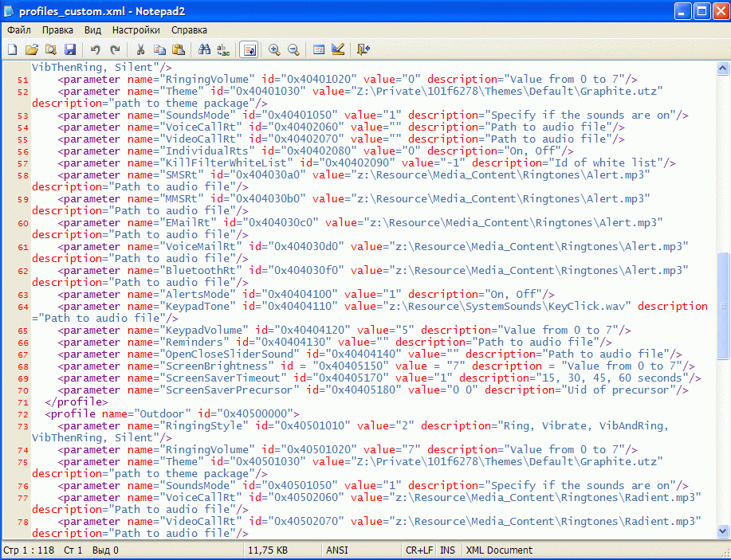Viewport: 731px width, 560px height.
Task: Zoom out with the magnifier minus icon
Action: (x=293, y=49)
